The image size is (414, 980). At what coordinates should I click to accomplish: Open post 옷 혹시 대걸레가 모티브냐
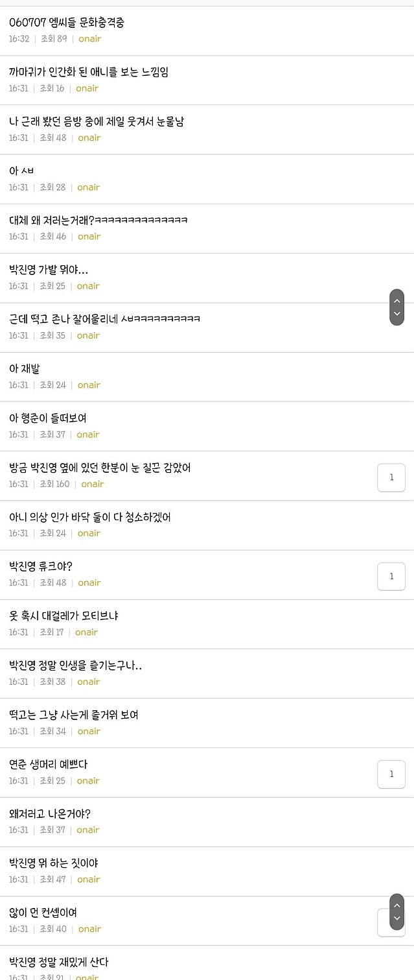[x=68, y=614]
